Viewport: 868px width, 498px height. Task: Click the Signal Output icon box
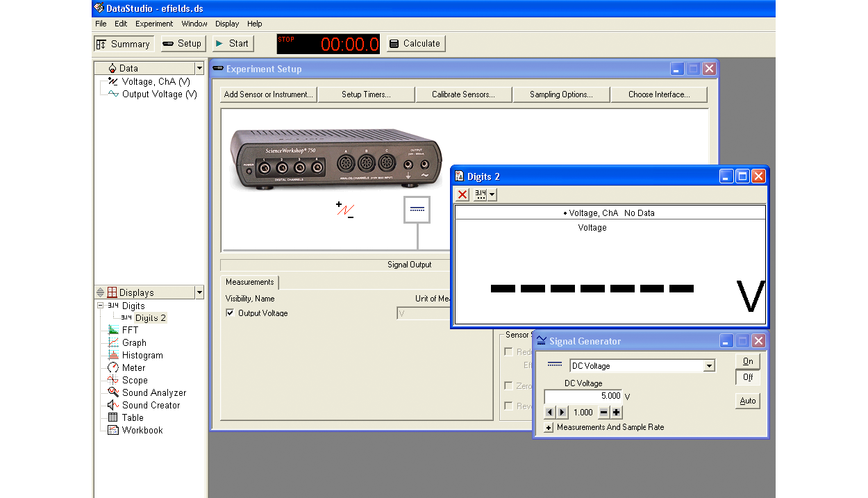point(417,209)
